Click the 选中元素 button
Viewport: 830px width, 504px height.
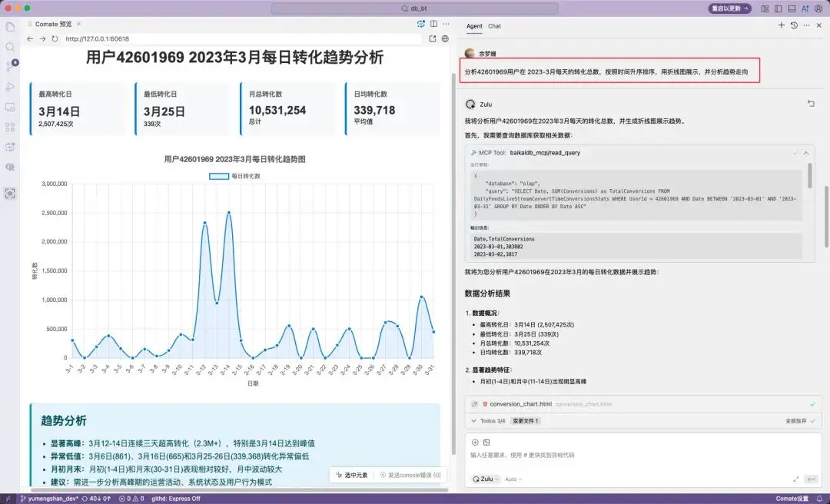point(352,476)
